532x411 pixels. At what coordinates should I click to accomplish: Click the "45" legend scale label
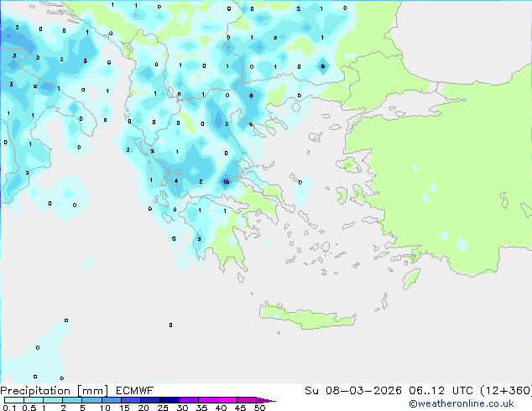240,408
